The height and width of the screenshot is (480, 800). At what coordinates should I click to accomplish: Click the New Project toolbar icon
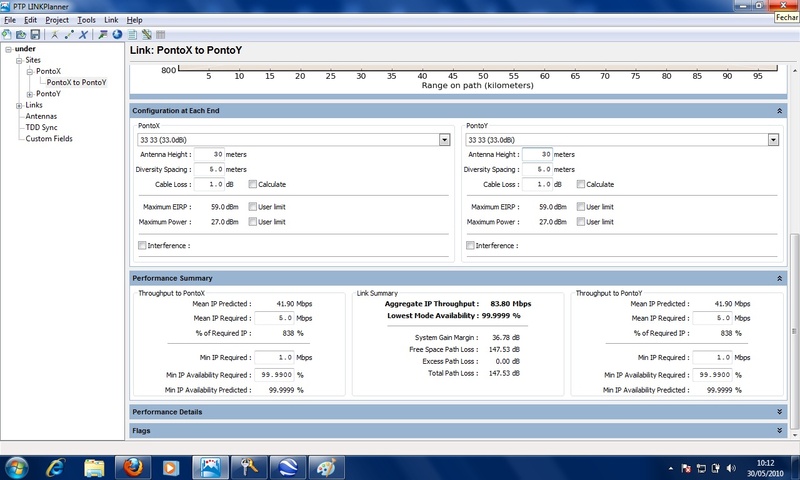point(8,34)
